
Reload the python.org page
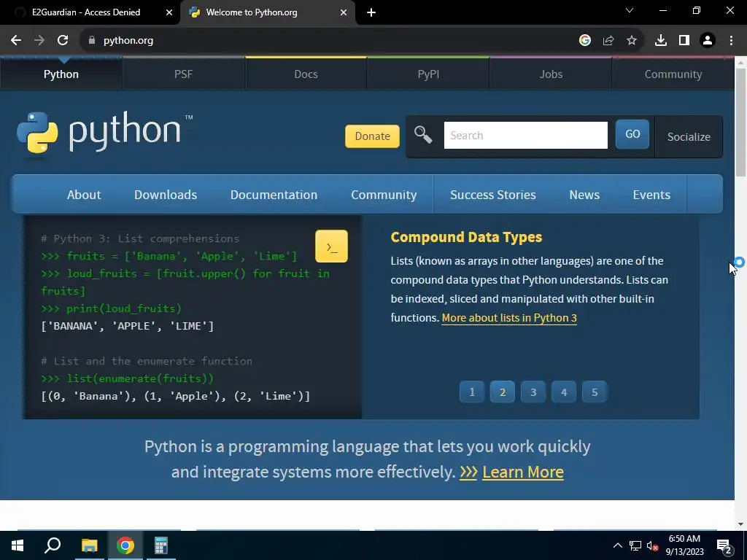[63, 41]
